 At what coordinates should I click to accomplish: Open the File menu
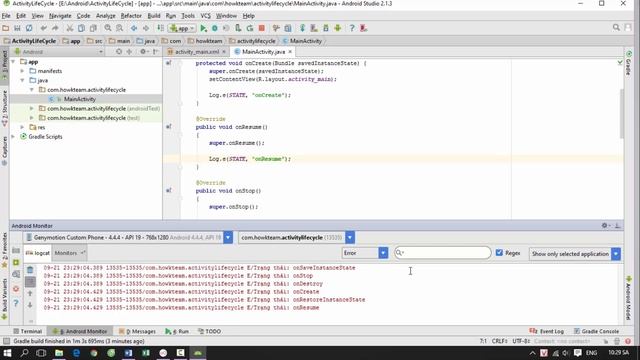pos(6,16)
